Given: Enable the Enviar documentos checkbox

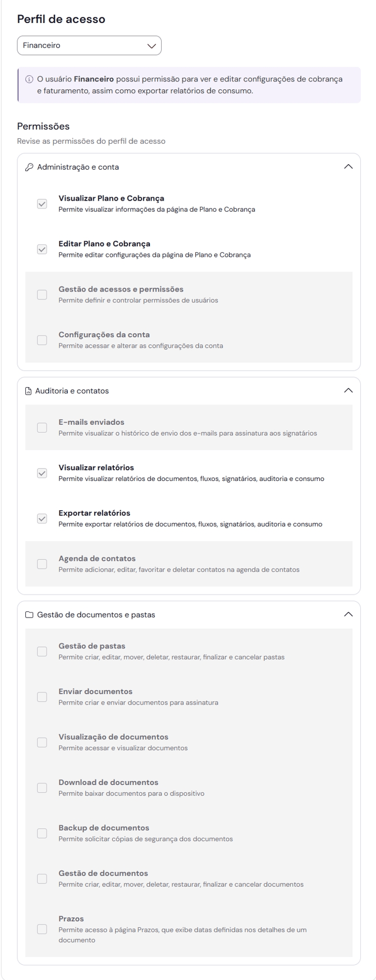Looking at the screenshot, I should pos(42,697).
